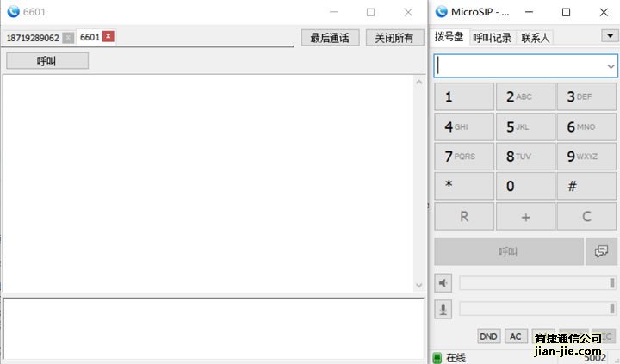Click the phone number input field
Image resolution: width=620 pixels, height=364 pixels.
click(518, 65)
